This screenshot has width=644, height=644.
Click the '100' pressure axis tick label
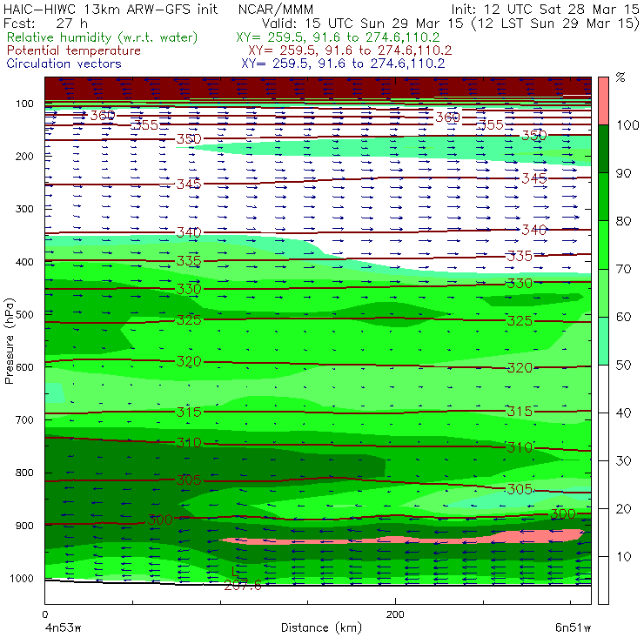(x=24, y=104)
